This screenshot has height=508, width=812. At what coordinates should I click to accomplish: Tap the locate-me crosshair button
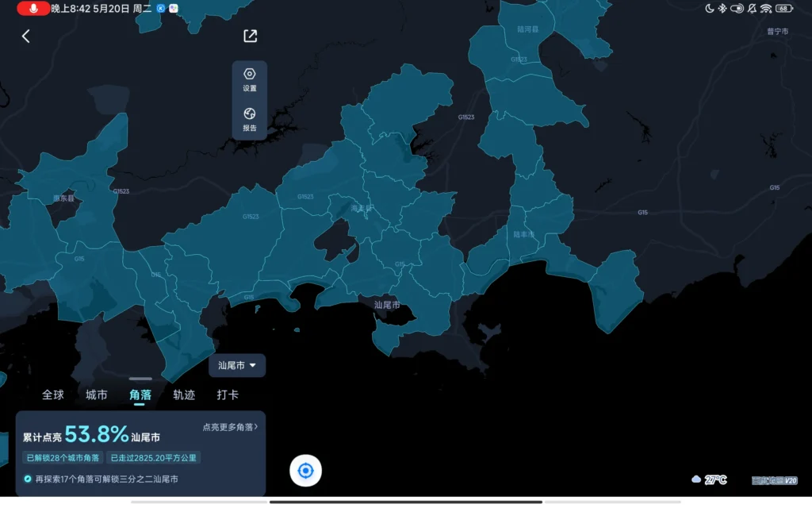coord(305,471)
